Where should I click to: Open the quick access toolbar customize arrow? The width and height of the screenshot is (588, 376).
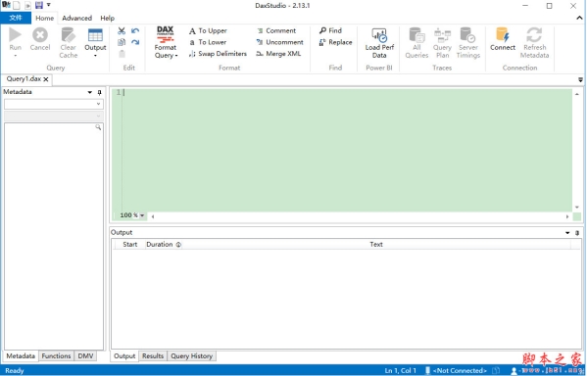[48, 5]
